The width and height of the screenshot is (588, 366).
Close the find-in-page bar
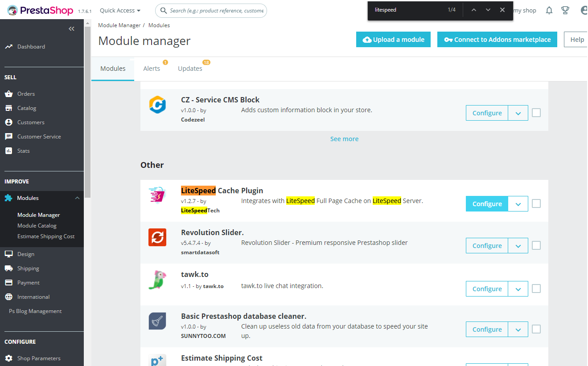[502, 10]
